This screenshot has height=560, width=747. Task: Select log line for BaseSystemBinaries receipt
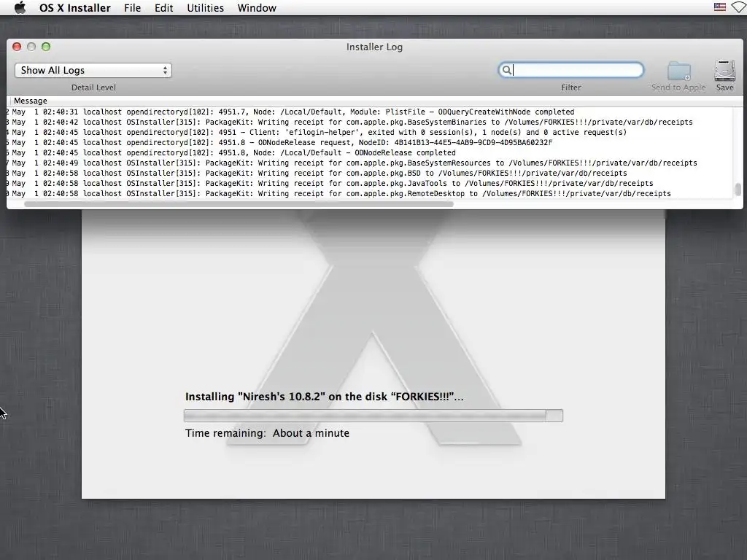pos(370,122)
